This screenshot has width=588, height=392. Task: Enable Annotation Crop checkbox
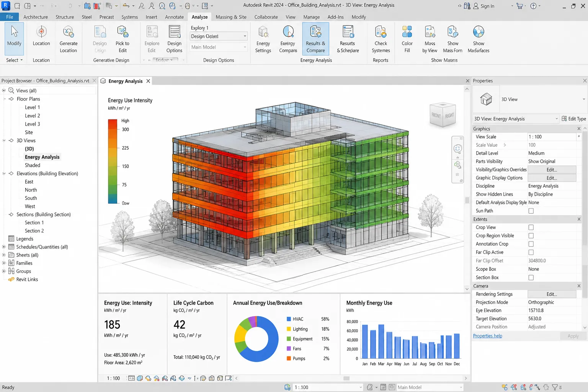coord(531,244)
